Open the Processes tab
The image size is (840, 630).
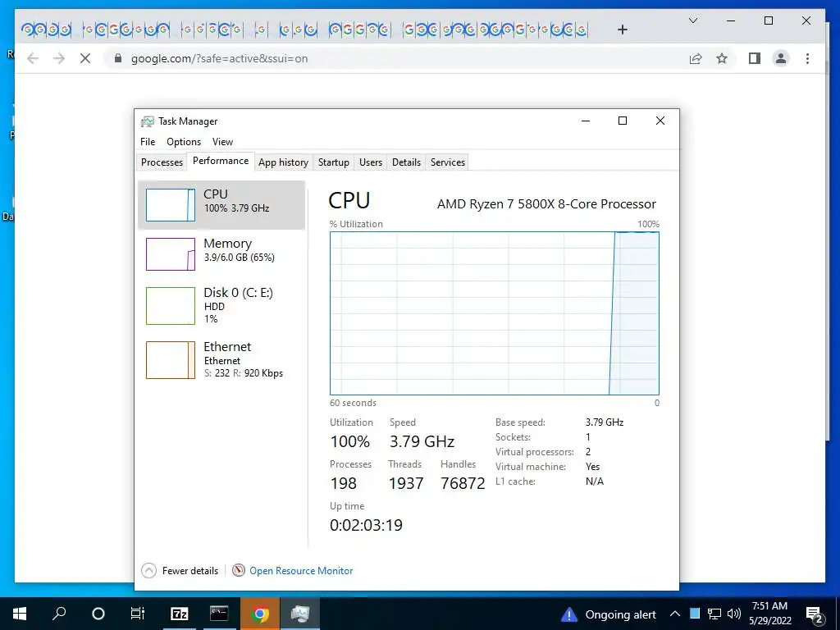click(x=162, y=162)
